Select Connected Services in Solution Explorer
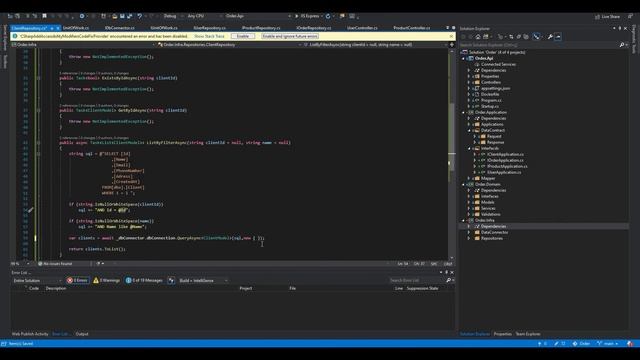The width and height of the screenshot is (640, 360). pyautogui.click(x=498, y=64)
